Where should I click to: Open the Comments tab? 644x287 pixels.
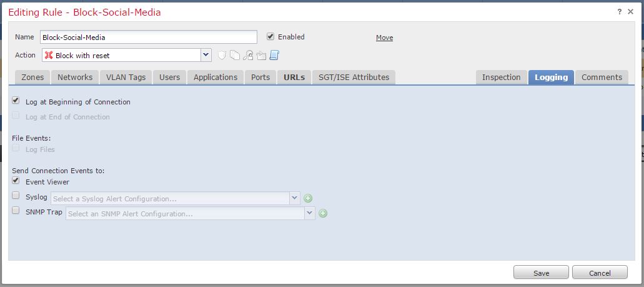602,78
